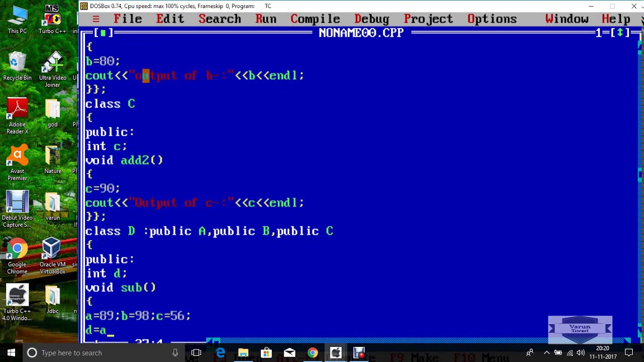Open Microsoft Store from taskbar

point(266,353)
